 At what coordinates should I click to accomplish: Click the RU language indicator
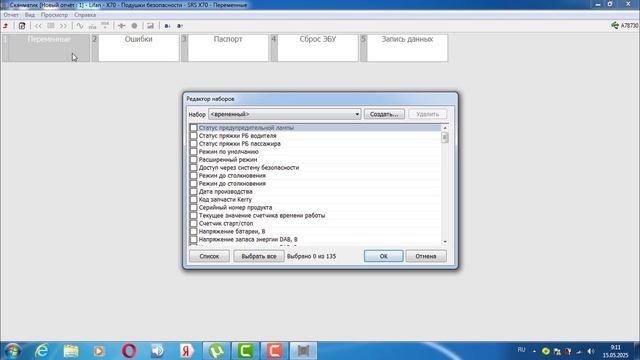coord(521,350)
